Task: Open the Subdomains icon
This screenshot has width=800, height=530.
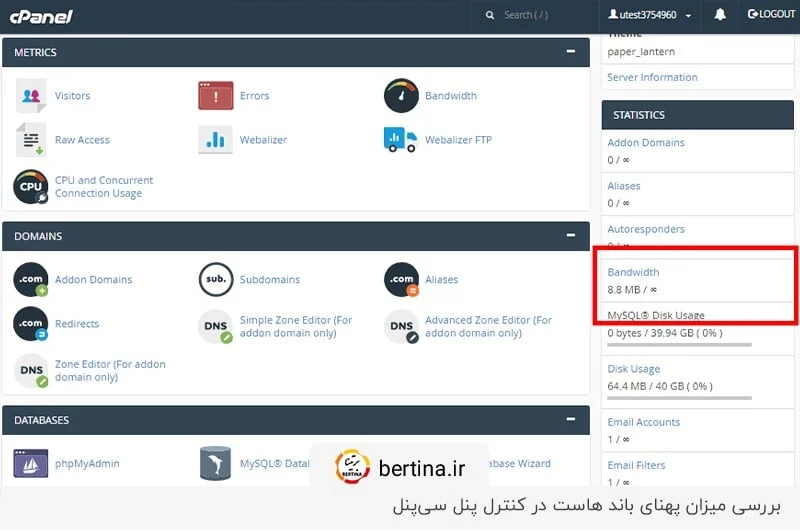Action: point(215,280)
